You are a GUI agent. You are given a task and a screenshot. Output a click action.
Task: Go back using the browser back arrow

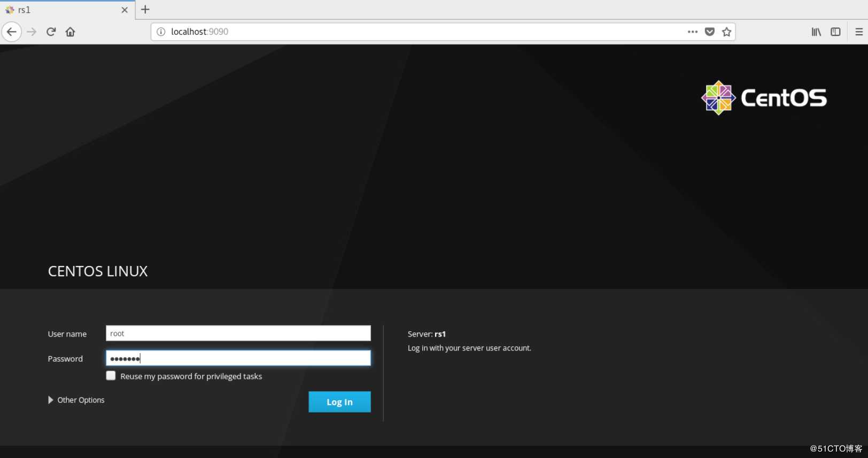(12, 32)
